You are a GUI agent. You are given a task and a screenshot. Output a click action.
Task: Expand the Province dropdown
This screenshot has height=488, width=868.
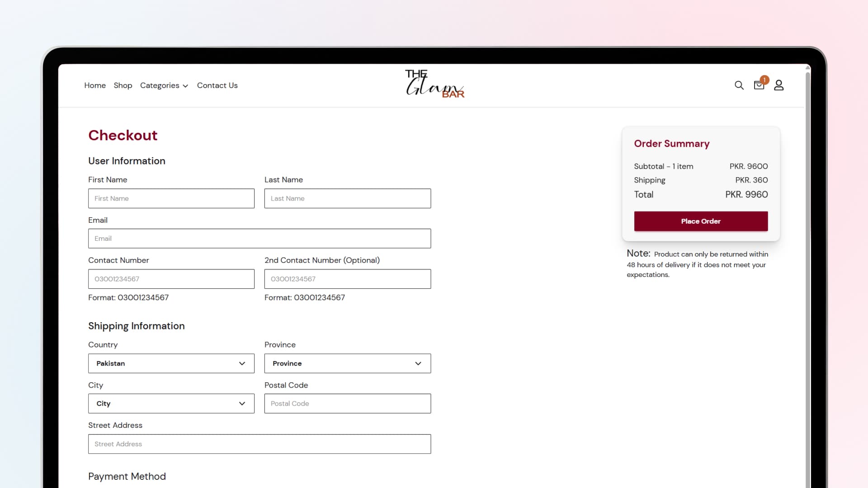pyautogui.click(x=347, y=363)
